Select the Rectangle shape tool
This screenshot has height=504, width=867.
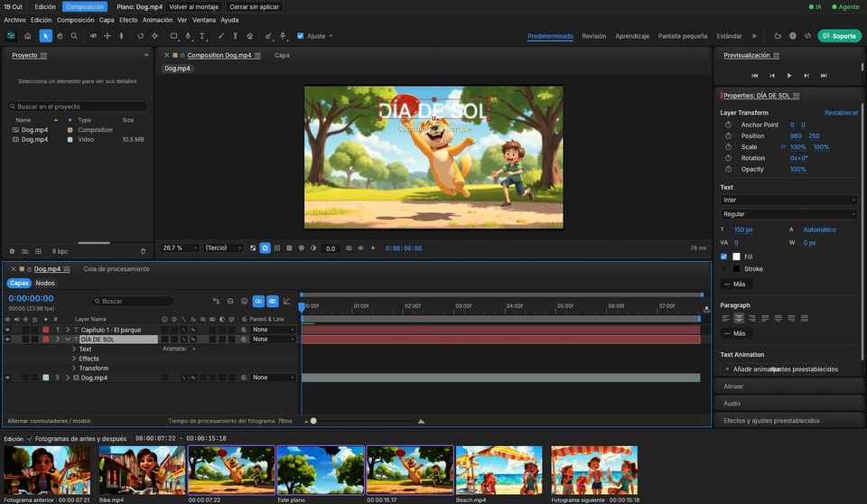(x=173, y=36)
